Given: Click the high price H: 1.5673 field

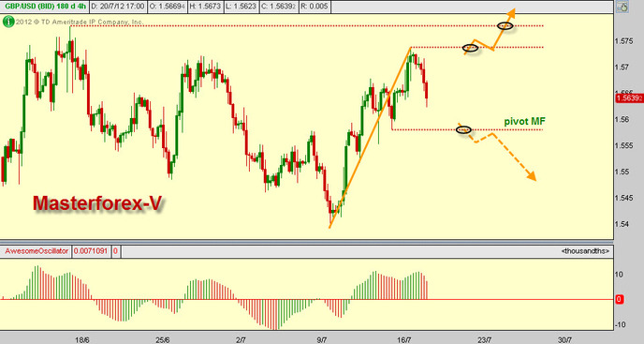Looking at the screenshot, I should (205, 7).
